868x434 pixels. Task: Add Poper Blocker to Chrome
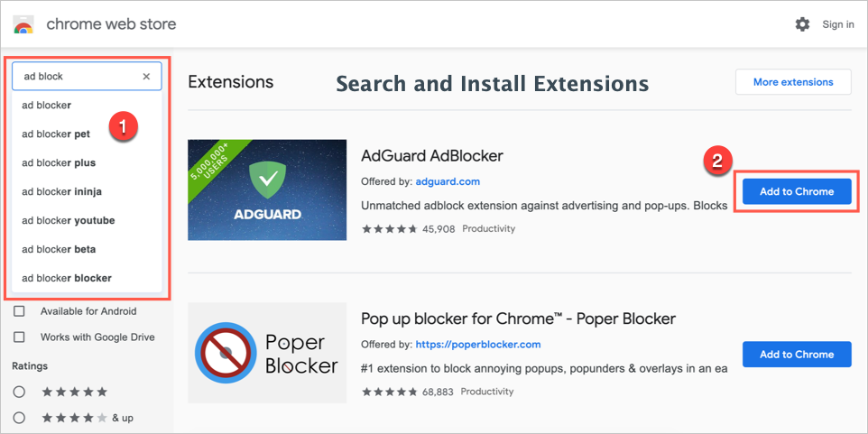click(796, 355)
